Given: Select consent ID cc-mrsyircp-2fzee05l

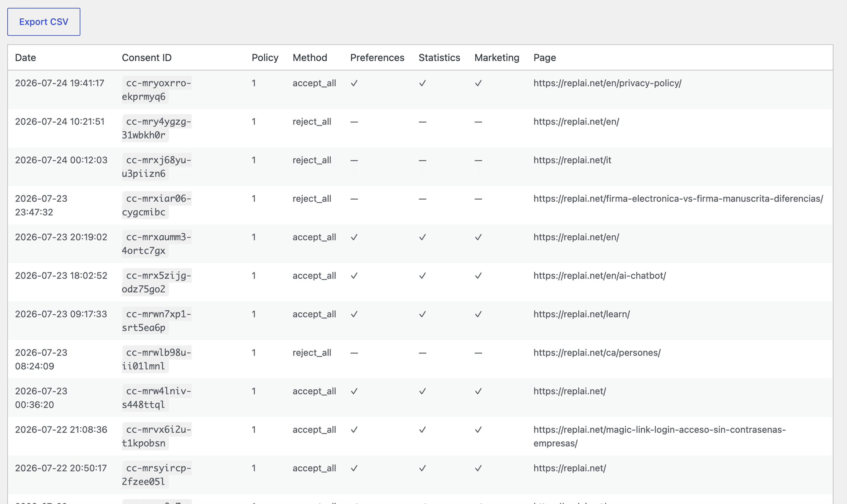Looking at the screenshot, I should click(156, 475).
